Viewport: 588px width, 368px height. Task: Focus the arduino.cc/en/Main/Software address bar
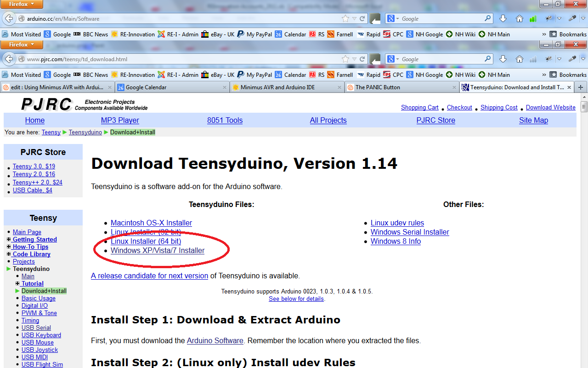184,19
